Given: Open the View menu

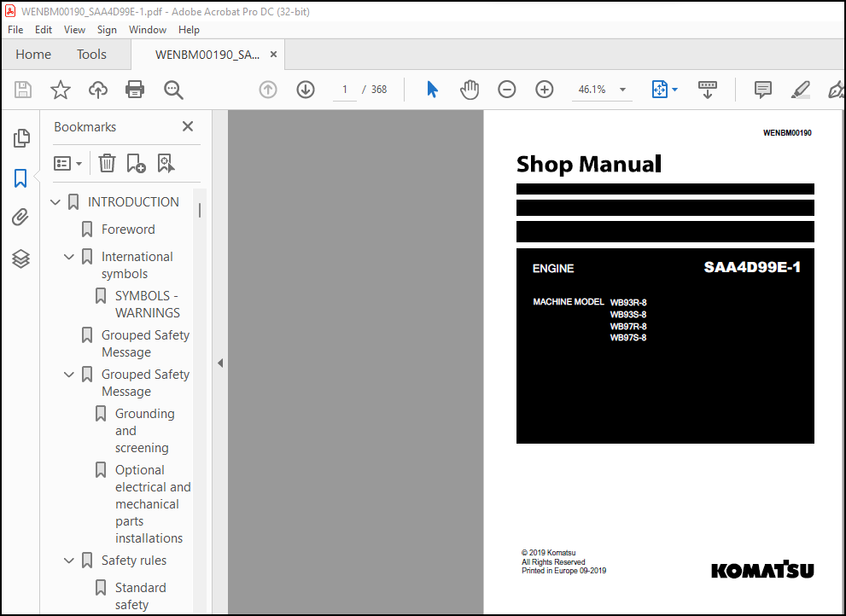Looking at the screenshot, I should (74, 30).
